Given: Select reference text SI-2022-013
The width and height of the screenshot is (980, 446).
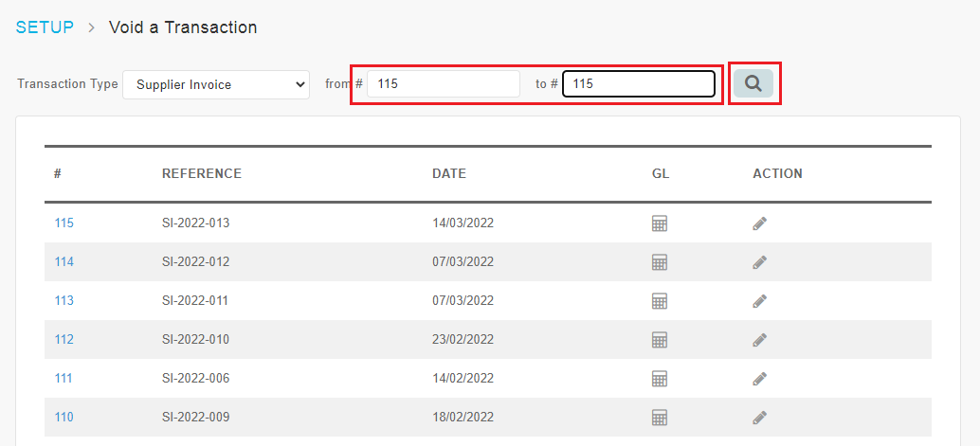Looking at the screenshot, I should (x=195, y=223).
